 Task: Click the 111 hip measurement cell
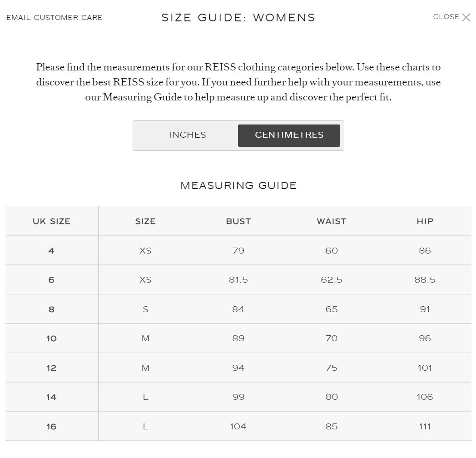pyautogui.click(x=425, y=427)
